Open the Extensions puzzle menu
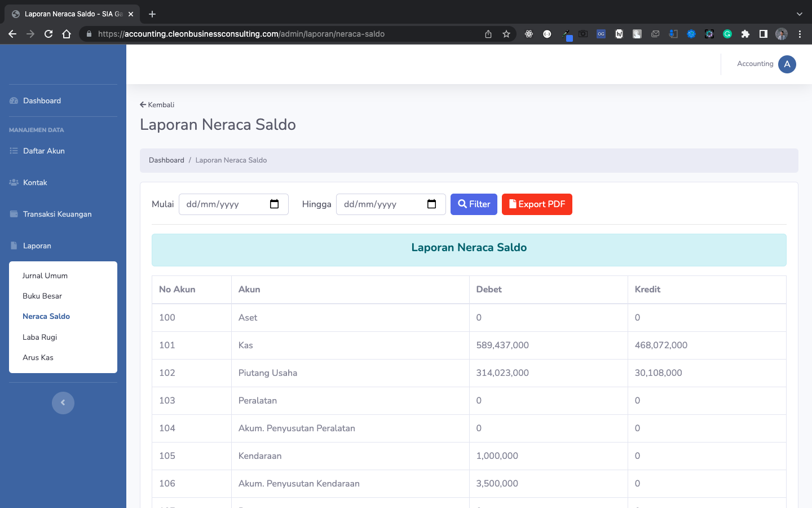 tap(745, 34)
